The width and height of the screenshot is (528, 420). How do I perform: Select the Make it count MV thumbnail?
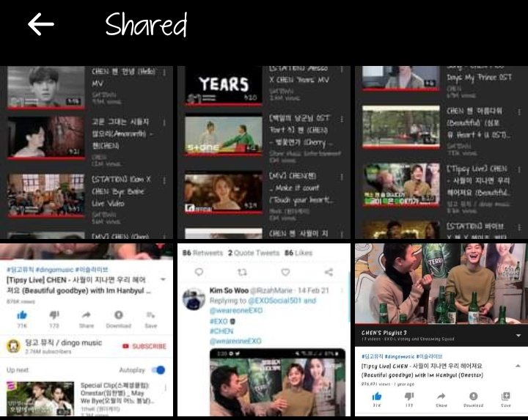(x=224, y=192)
